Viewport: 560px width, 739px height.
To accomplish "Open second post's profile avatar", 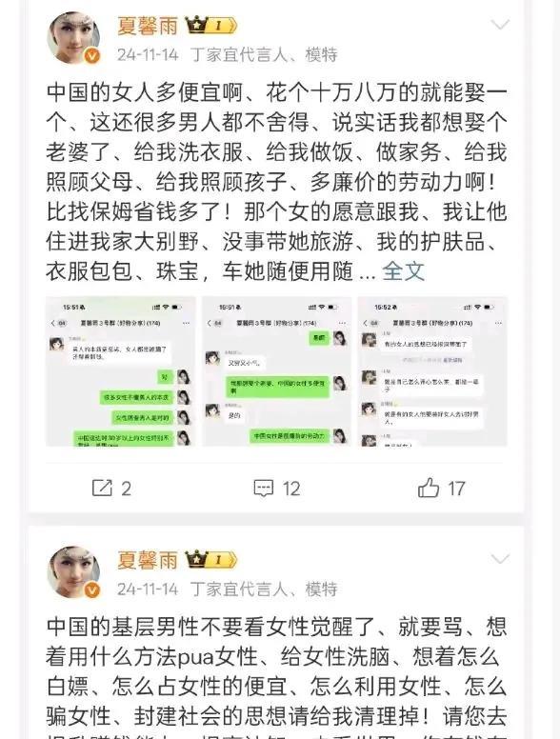I will 73,572.
